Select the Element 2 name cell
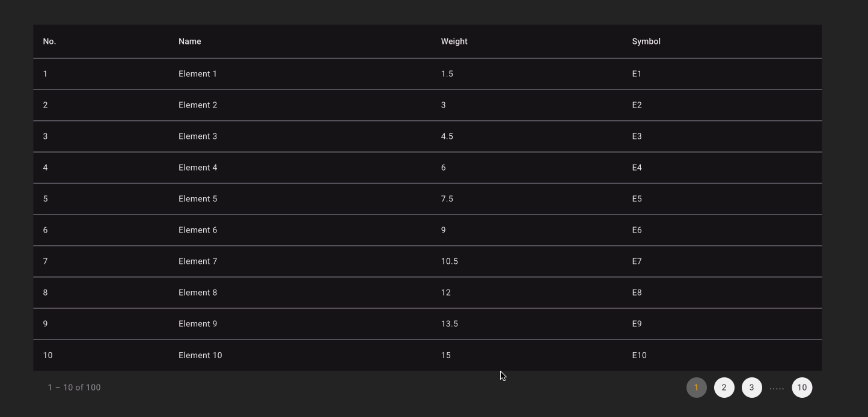 pyautogui.click(x=198, y=105)
